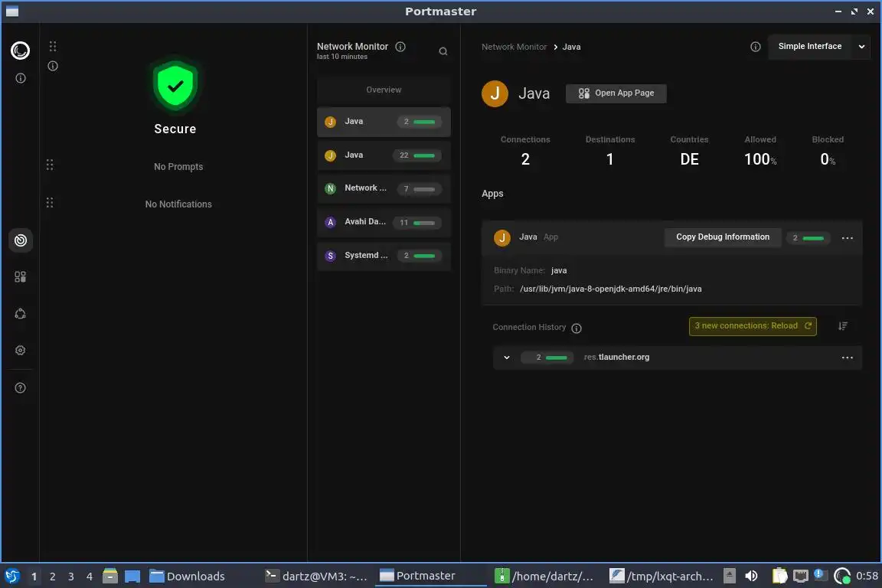Viewport: 882px width, 588px height.
Task: Click the sort order icon in Connection History
Action: point(843,326)
